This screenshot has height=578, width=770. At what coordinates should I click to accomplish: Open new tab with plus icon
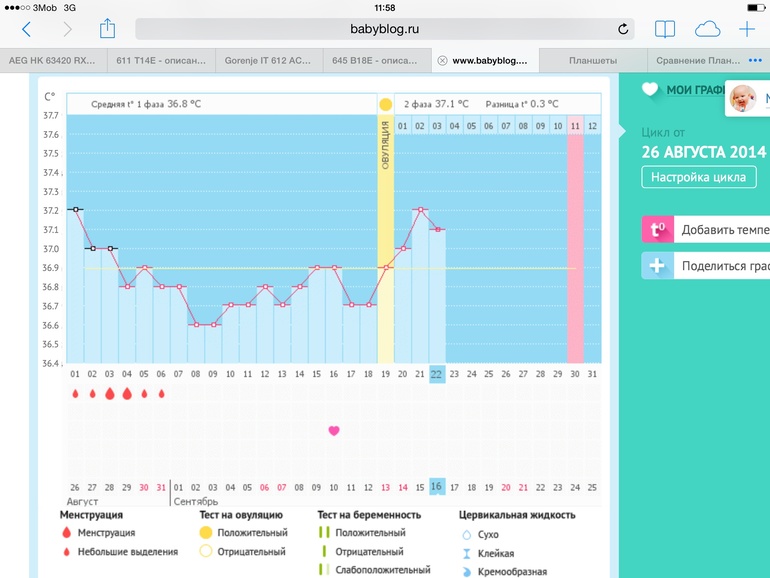click(x=746, y=29)
